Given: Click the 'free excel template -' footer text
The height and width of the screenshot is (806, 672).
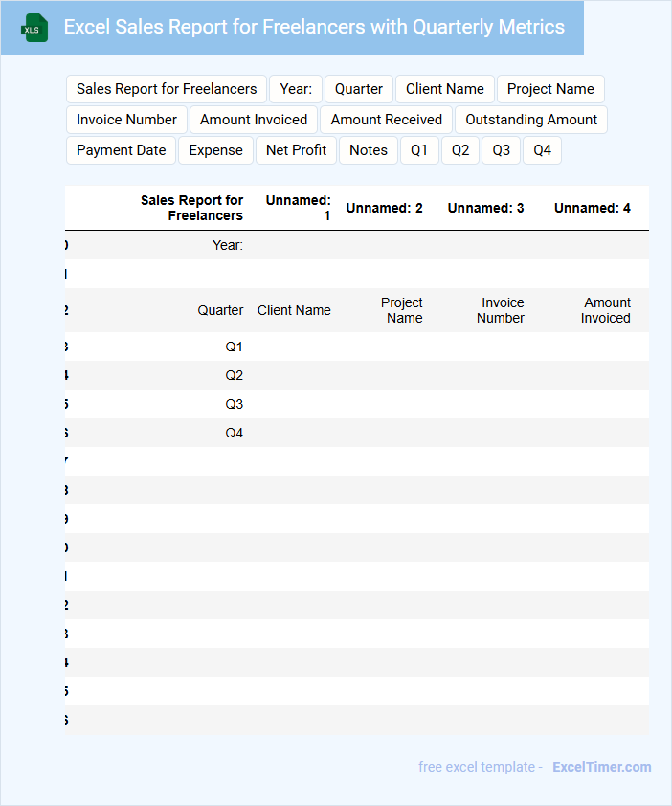Looking at the screenshot, I should (x=481, y=767).
